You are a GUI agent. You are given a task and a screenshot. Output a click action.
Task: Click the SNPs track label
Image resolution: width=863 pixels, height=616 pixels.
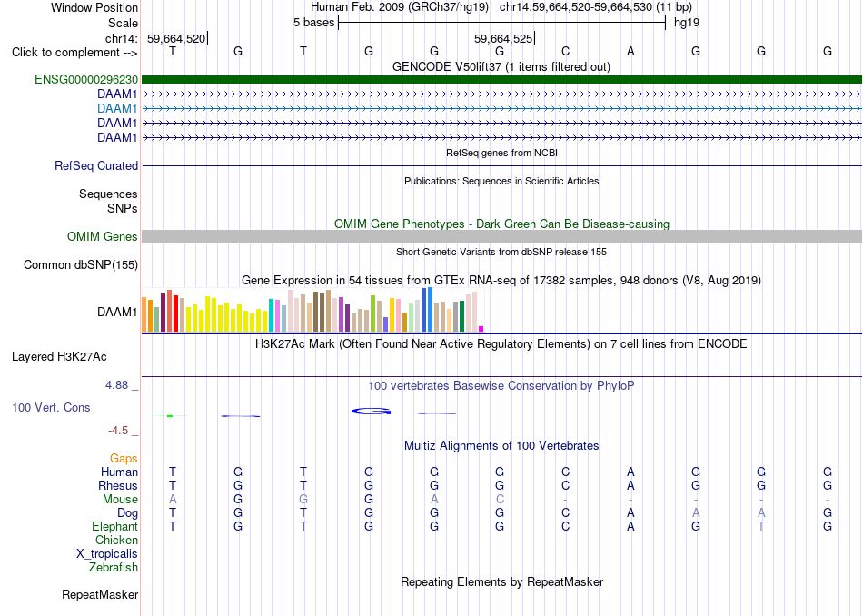(x=123, y=209)
